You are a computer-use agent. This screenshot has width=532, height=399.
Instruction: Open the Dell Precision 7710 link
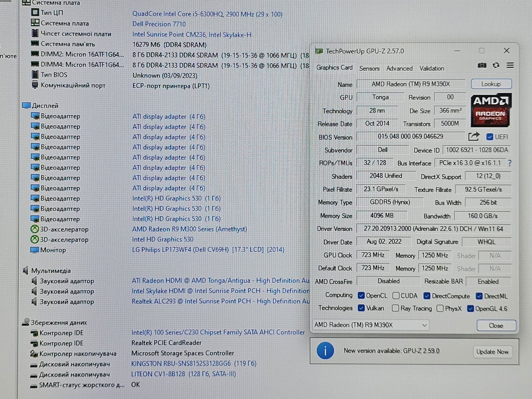159,24
